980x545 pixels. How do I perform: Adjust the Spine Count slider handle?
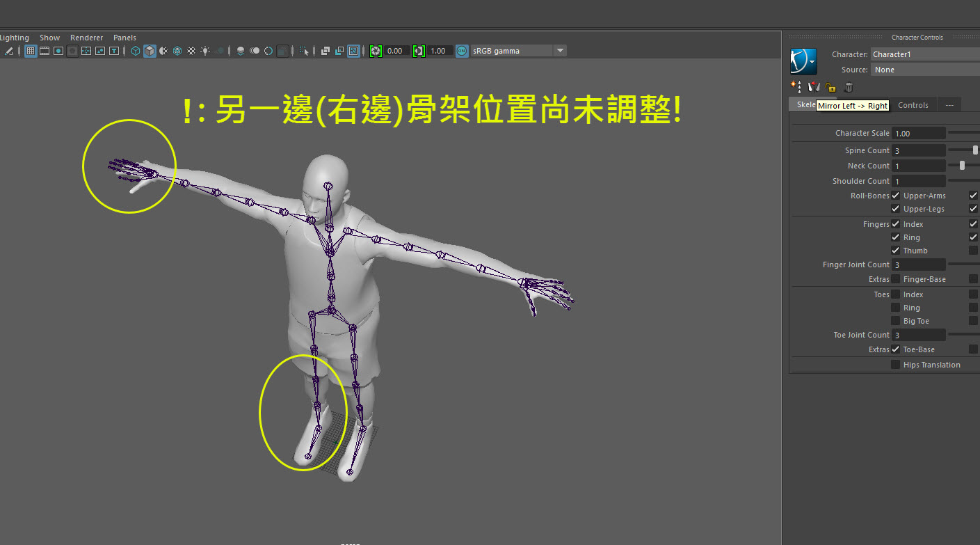[x=976, y=150]
